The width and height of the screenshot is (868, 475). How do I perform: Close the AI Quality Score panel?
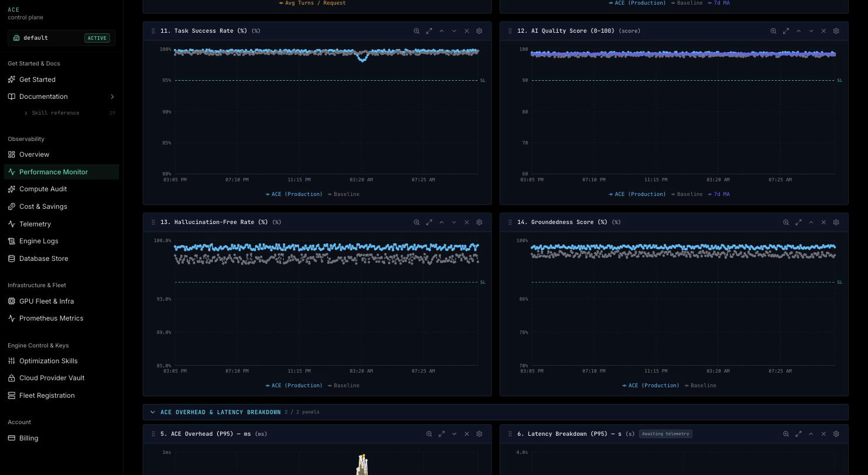click(x=824, y=31)
